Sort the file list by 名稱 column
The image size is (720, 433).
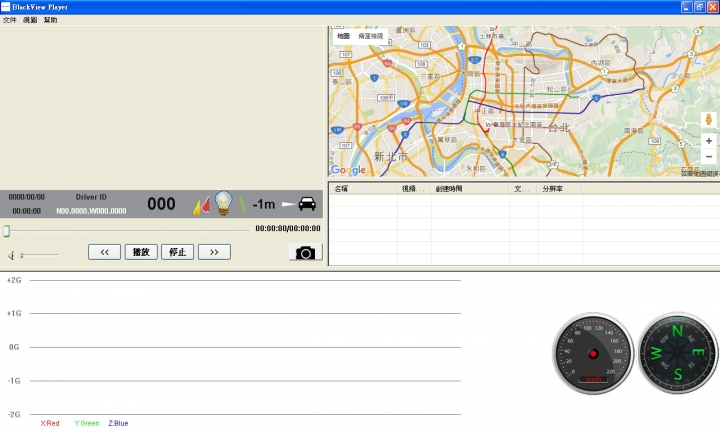(x=363, y=189)
